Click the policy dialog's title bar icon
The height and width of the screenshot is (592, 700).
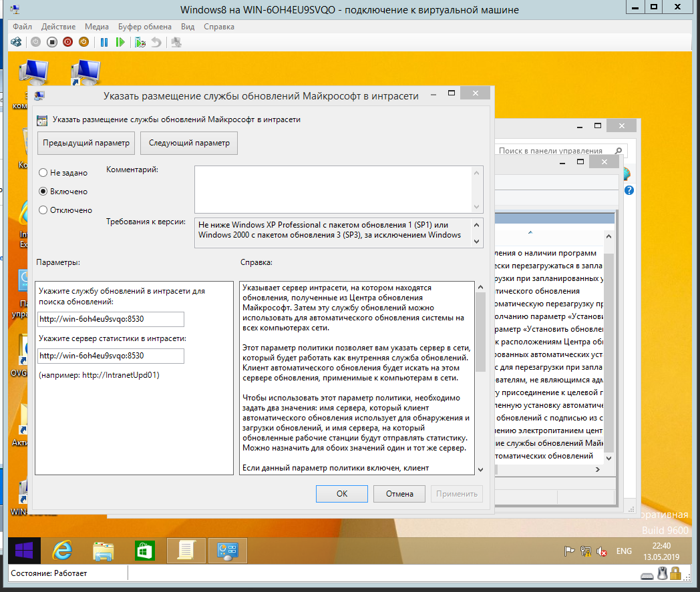pos(39,95)
